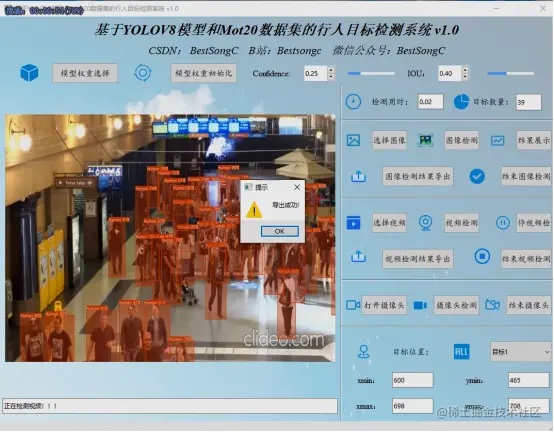Click 摄像头检测 button
Image resolution: width=554 pixels, height=432 pixels.
[456, 305]
